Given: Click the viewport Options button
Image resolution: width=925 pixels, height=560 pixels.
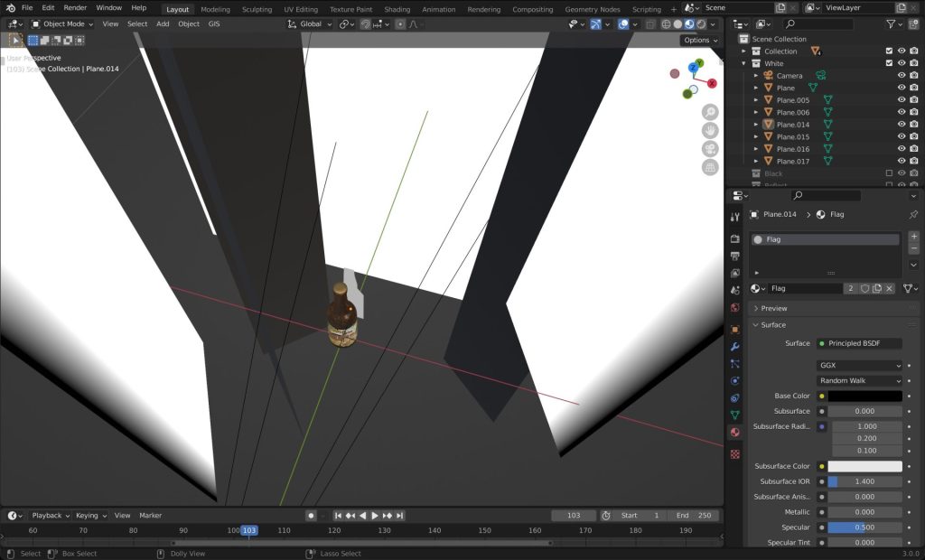Looking at the screenshot, I should [700, 41].
